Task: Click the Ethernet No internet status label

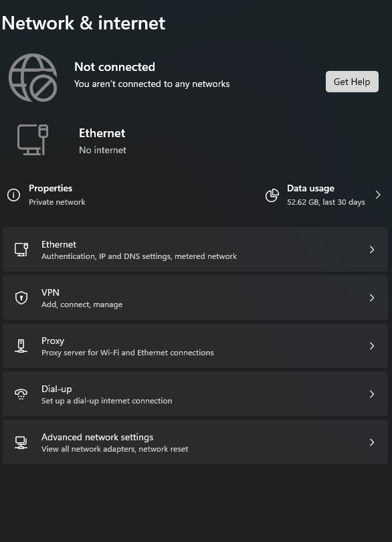Action: coord(102,150)
